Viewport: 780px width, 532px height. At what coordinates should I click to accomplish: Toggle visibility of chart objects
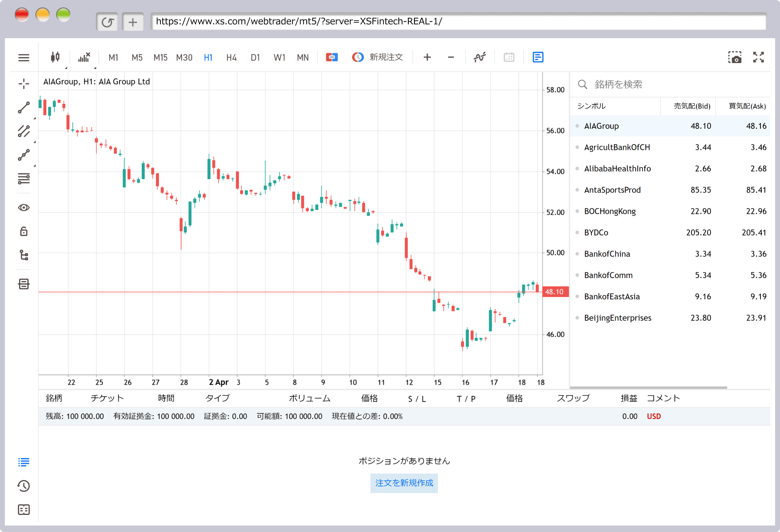pyautogui.click(x=24, y=208)
